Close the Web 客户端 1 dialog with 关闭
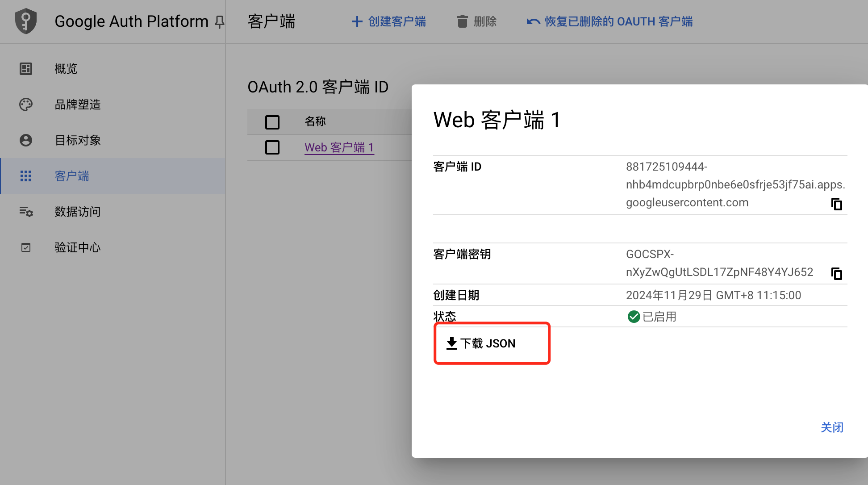The image size is (868, 485). click(x=832, y=427)
